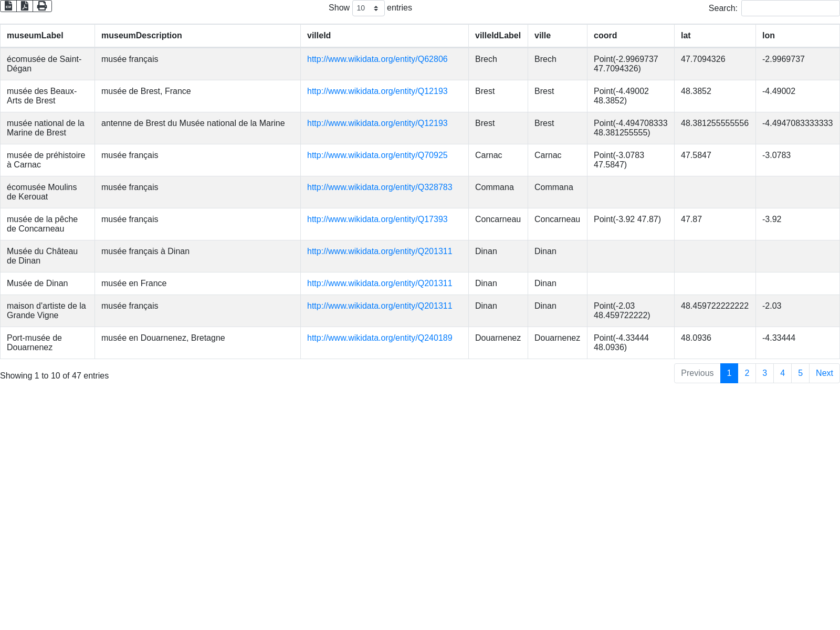Export table as CSV file
This screenshot has height=630, width=840.
coord(8,6)
